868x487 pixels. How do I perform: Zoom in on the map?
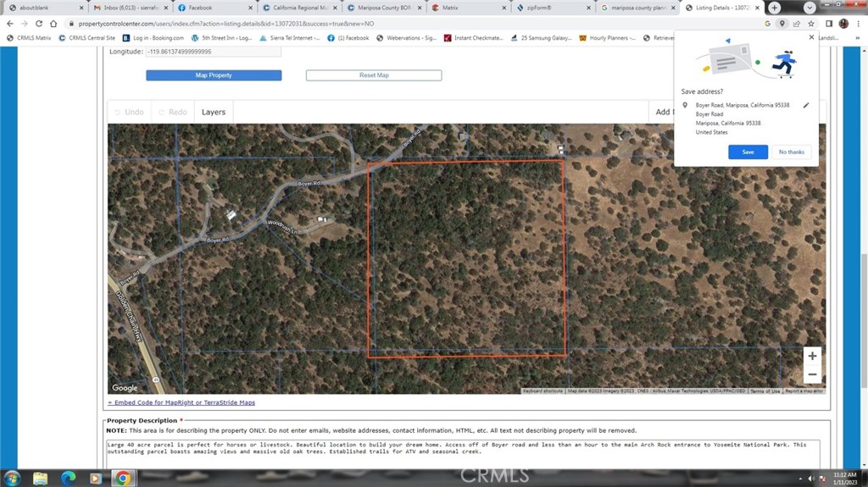tap(812, 356)
